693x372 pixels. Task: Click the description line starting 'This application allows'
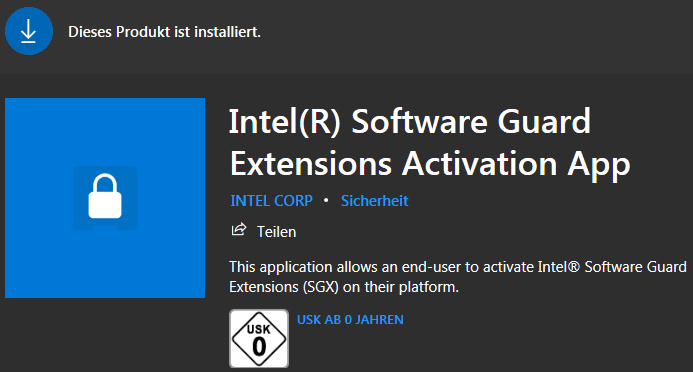[x=458, y=267]
